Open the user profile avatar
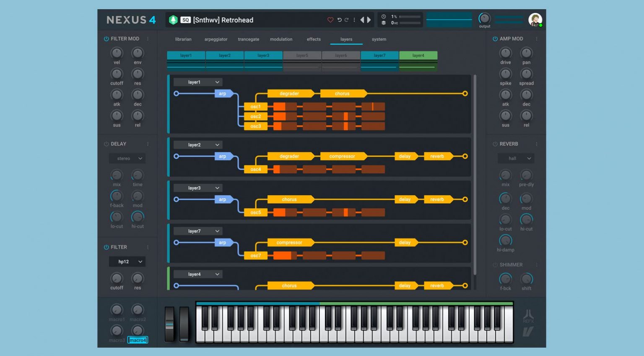The image size is (644, 356). pos(535,20)
